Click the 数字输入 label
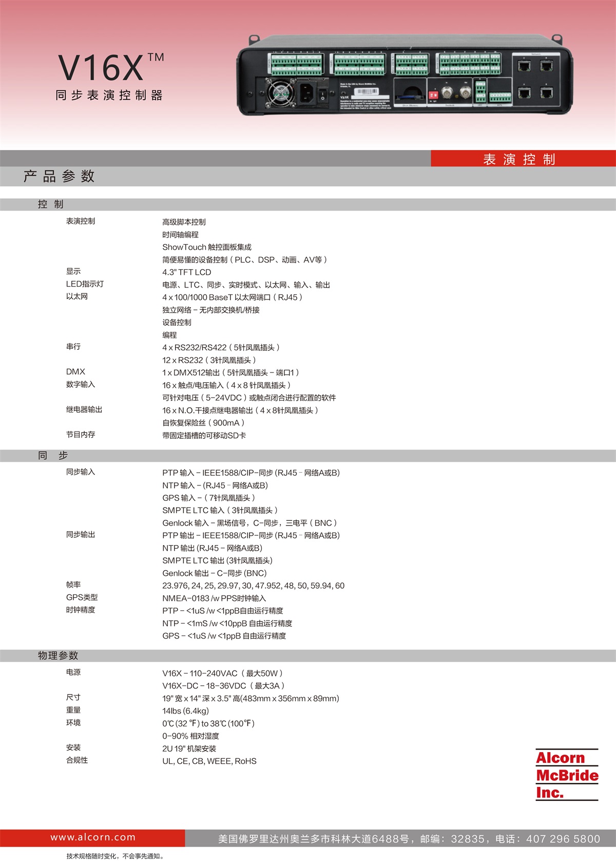 pos(81,384)
